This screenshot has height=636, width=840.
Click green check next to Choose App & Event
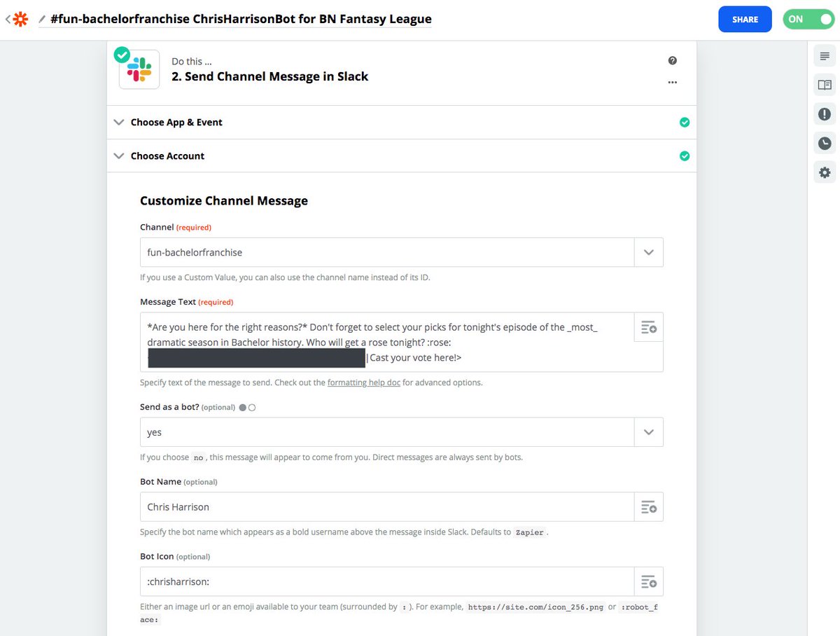click(x=685, y=123)
